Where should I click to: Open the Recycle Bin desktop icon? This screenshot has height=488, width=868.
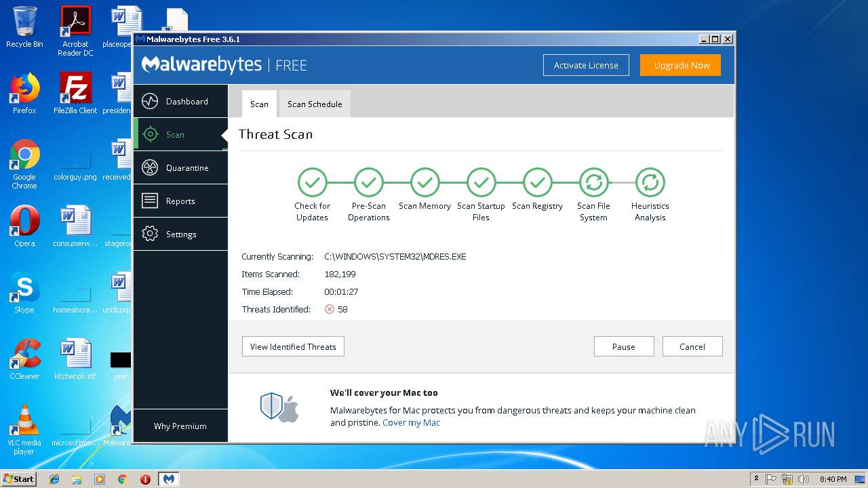(x=24, y=27)
